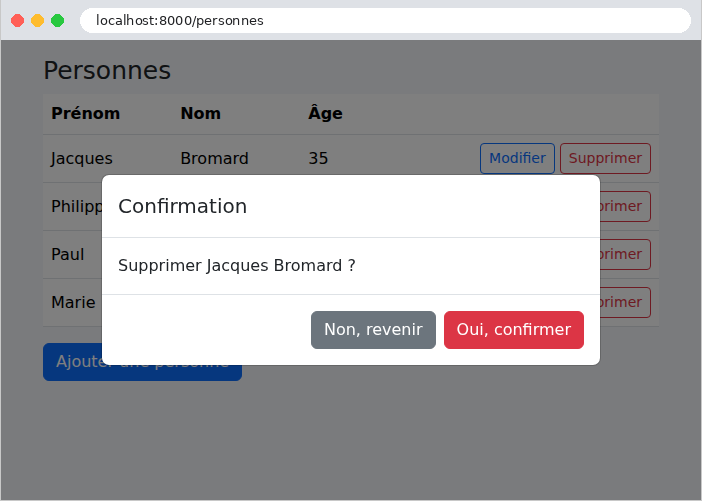Select the Bromard cell in table
Viewport: 702px width, 501px height.
point(214,158)
